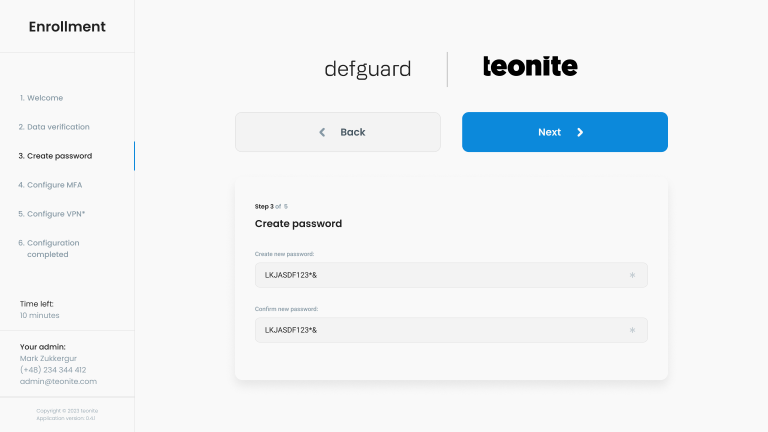Viewport: 768px width, 432px height.
Task: Click the teonite logo
Action: coord(530,67)
